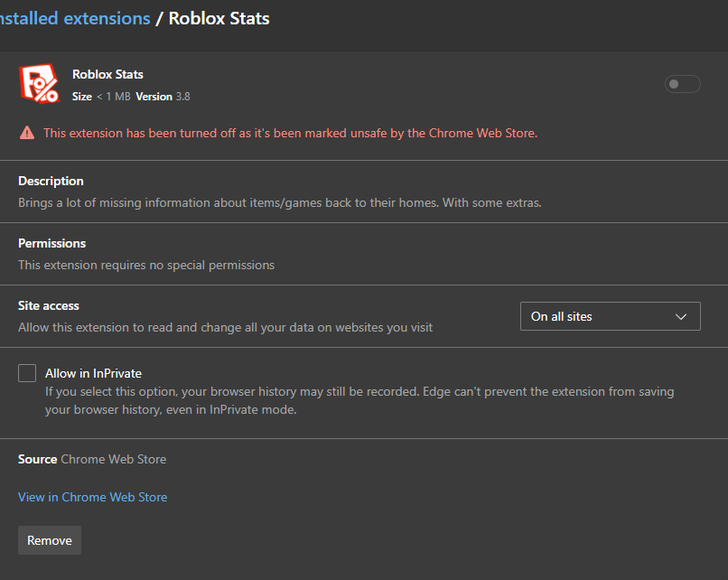Image resolution: width=728 pixels, height=580 pixels.
Task: Click the Remove button
Action: pos(50,540)
